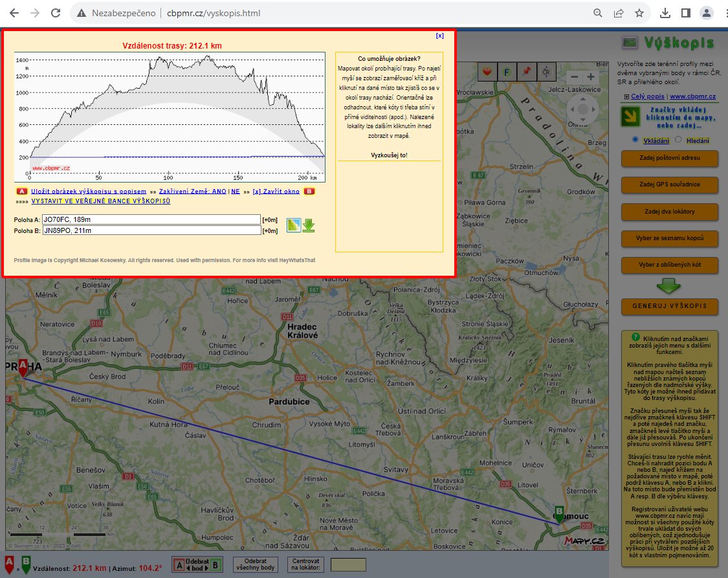The width and height of the screenshot is (728, 578).
Task: Click the Poloha A text field
Action: (151, 219)
